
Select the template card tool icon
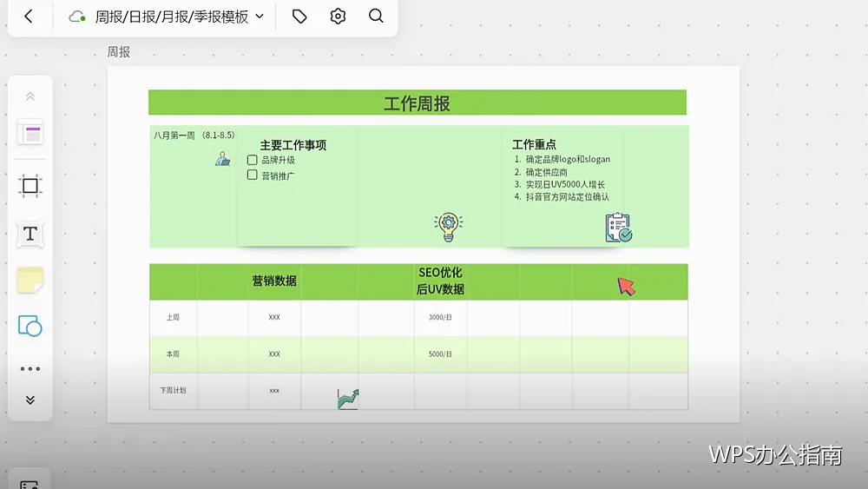tap(30, 133)
